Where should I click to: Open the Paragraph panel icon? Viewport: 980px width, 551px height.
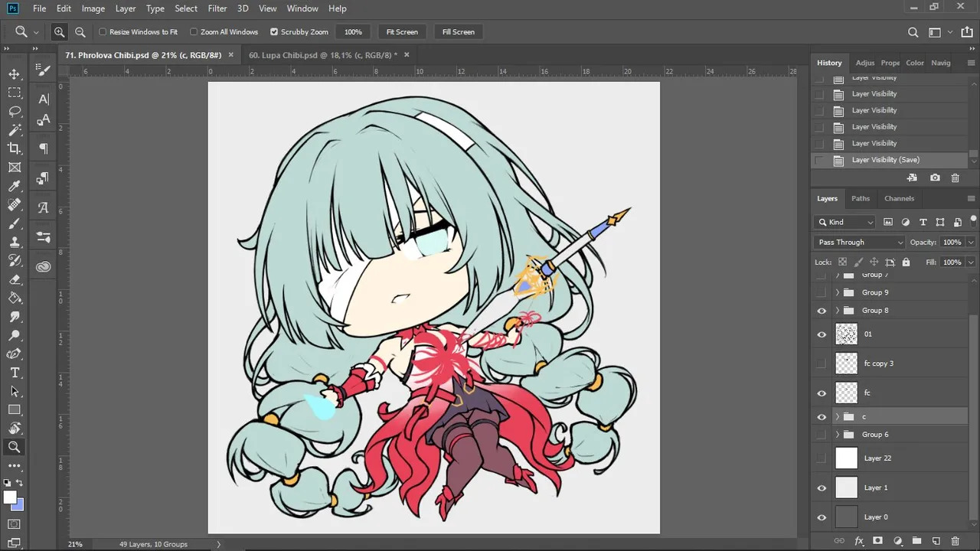tap(44, 148)
